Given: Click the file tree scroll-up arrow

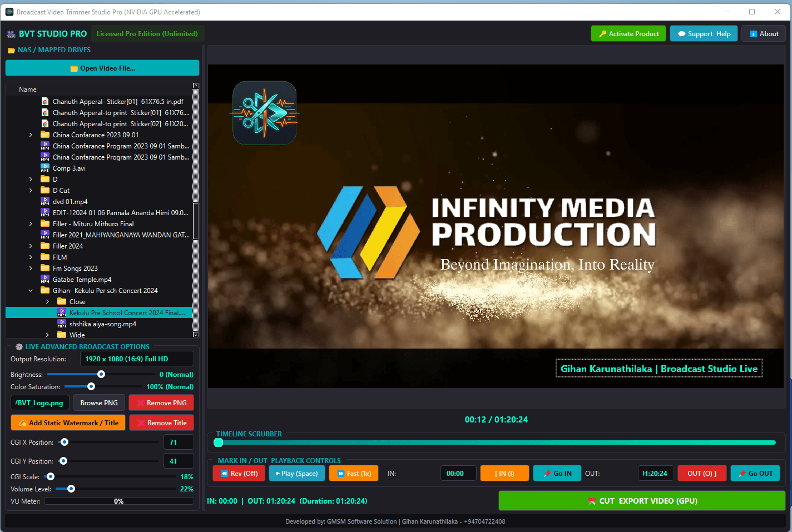Looking at the screenshot, I should (196, 86).
